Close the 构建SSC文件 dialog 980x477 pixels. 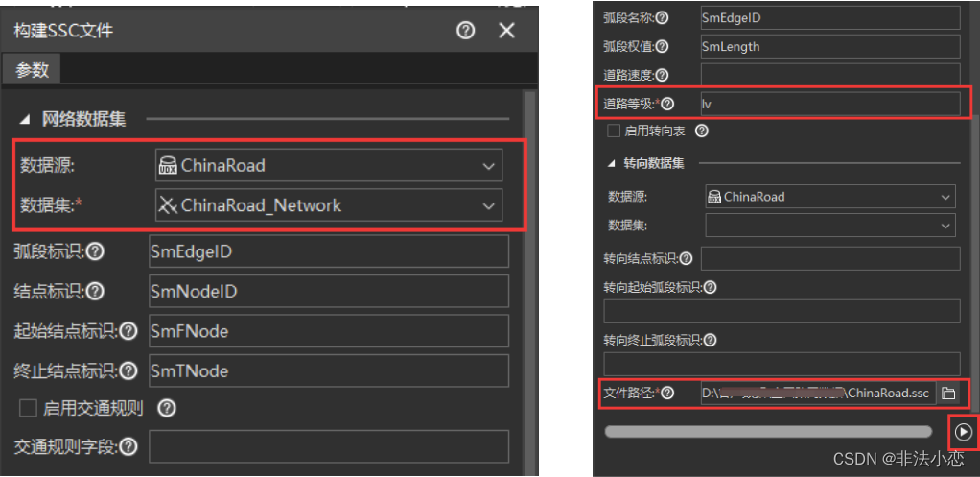[506, 30]
